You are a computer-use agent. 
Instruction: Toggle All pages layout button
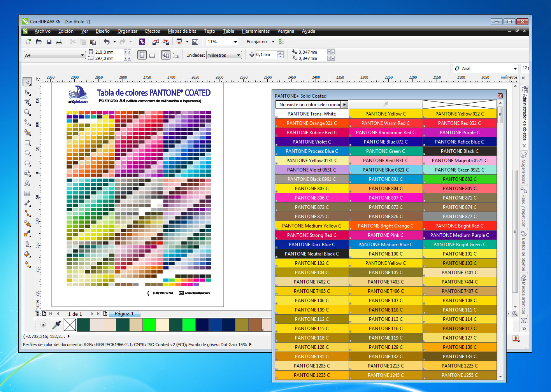point(166,55)
